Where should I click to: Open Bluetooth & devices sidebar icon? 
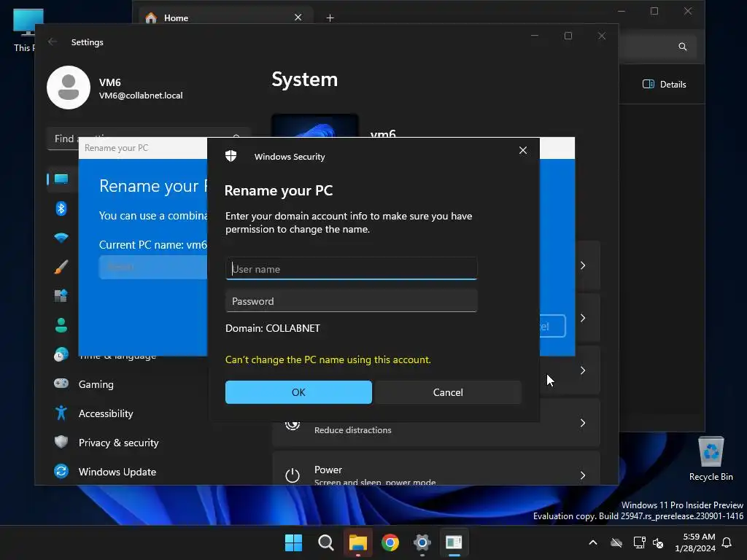(61, 209)
